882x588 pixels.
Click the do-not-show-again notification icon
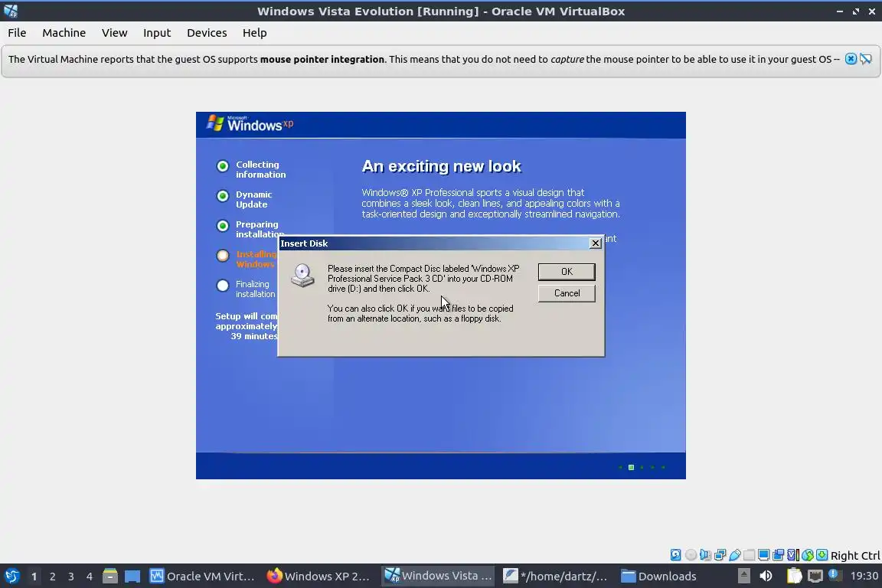pyautogui.click(x=866, y=59)
